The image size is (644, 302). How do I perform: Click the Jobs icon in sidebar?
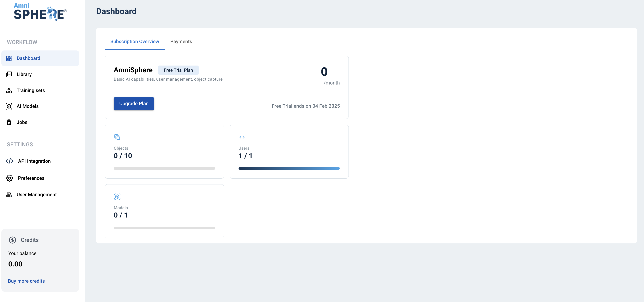pos(9,122)
